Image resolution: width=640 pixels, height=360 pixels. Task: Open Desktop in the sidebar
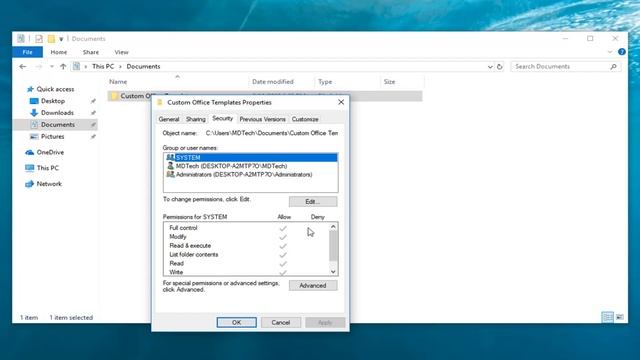(x=53, y=101)
